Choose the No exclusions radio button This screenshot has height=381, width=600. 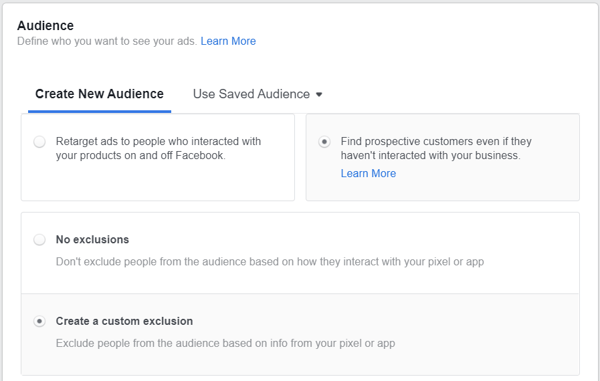click(39, 240)
